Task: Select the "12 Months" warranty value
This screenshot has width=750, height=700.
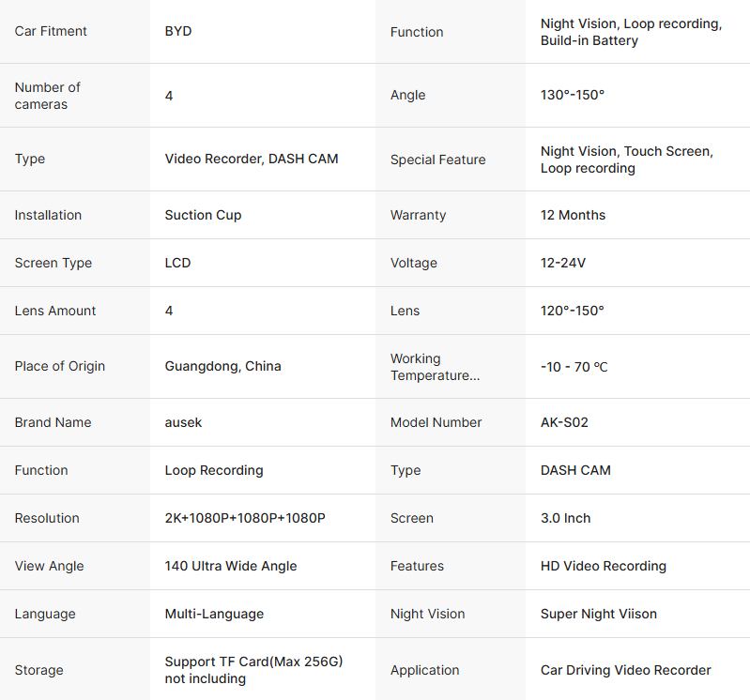Action: pos(573,215)
